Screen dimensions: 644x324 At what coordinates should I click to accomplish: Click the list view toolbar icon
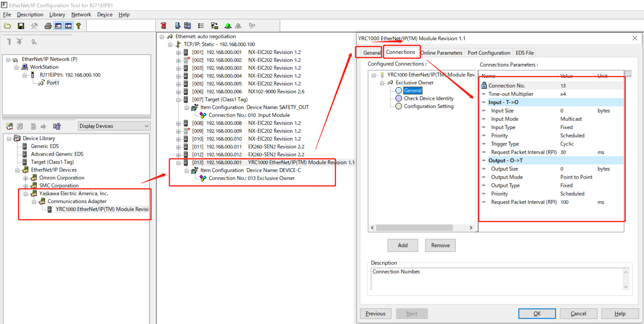pyautogui.click(x=201, y=26)
